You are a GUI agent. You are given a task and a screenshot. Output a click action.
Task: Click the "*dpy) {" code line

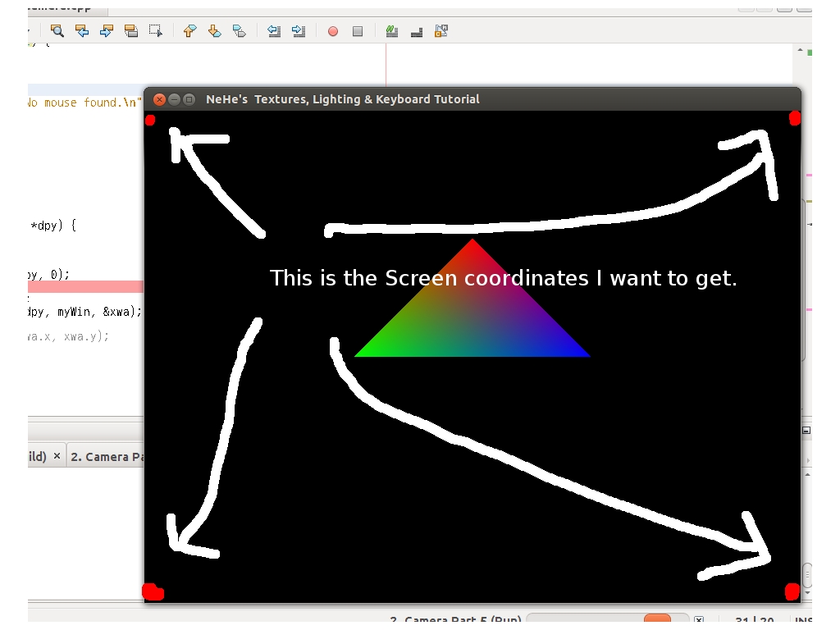pos(53,226)
